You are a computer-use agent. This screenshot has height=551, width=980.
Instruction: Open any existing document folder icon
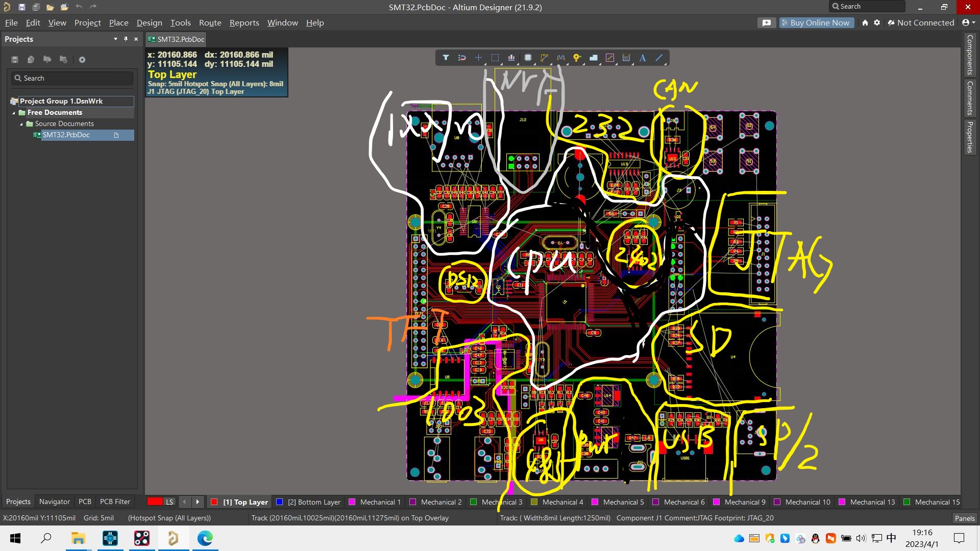click(x=50, y=7)
